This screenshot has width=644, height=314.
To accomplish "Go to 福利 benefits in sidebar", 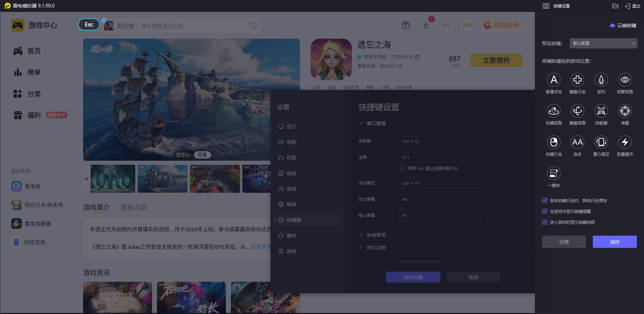I will 27,115.
